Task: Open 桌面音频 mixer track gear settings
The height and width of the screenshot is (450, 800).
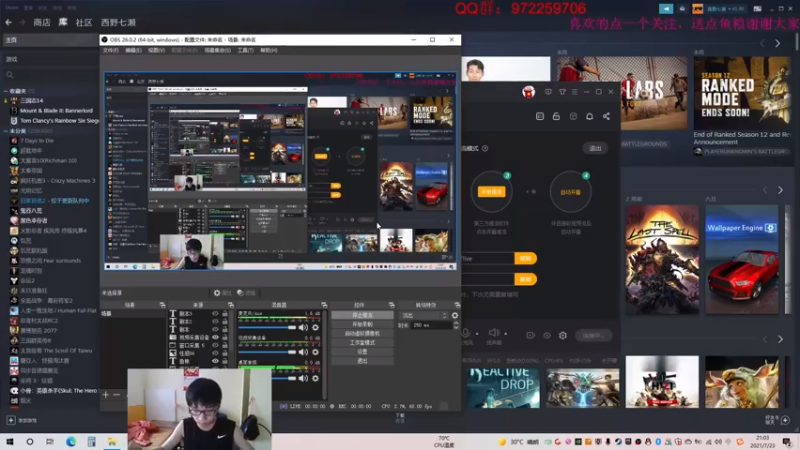Action: 315,378
